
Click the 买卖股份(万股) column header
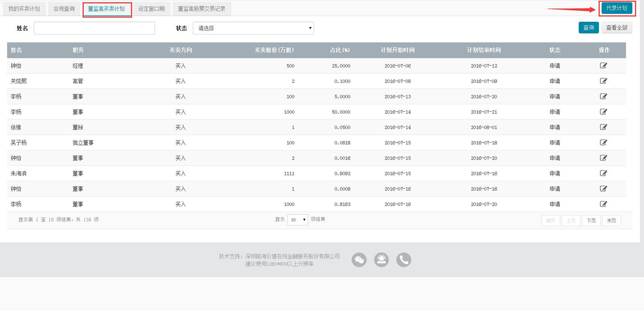[274, 50]
